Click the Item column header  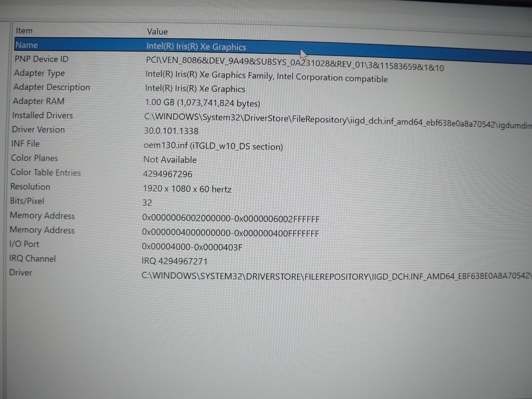[x=24, y=31]
